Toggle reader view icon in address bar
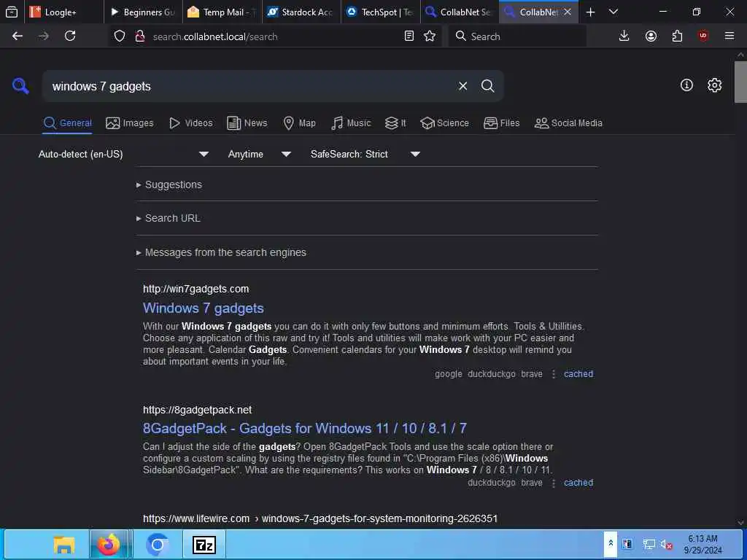Image resolution: width=747 pixels, height=560 pixels. 409,36
